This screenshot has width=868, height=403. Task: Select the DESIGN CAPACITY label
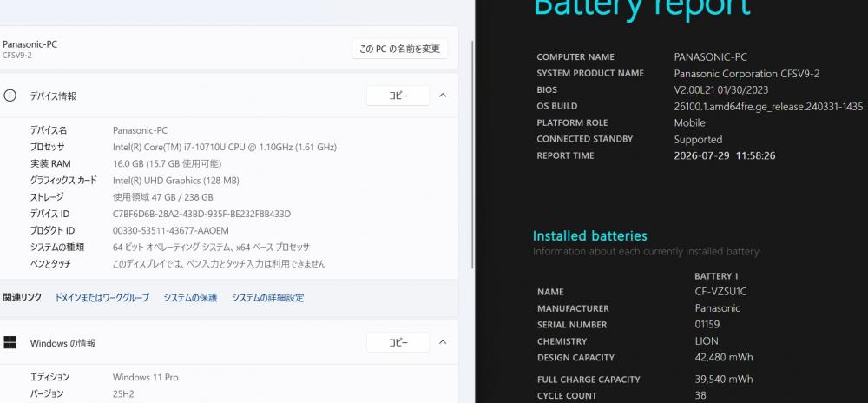click(575, 358)
